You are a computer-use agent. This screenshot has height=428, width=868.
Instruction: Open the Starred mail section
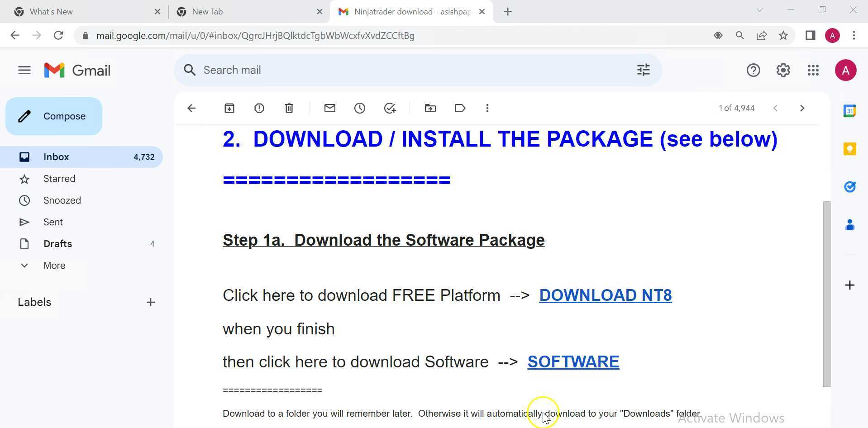pyautogui.click(x=59, y=178)
